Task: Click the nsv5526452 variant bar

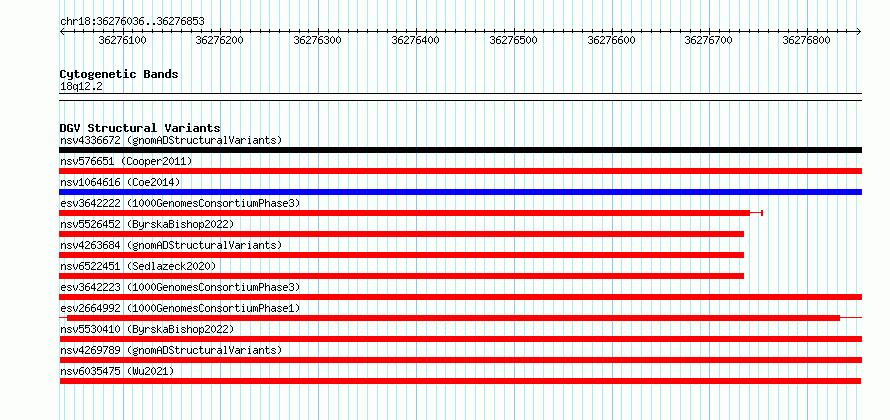Action: click(x=401, y=234)
